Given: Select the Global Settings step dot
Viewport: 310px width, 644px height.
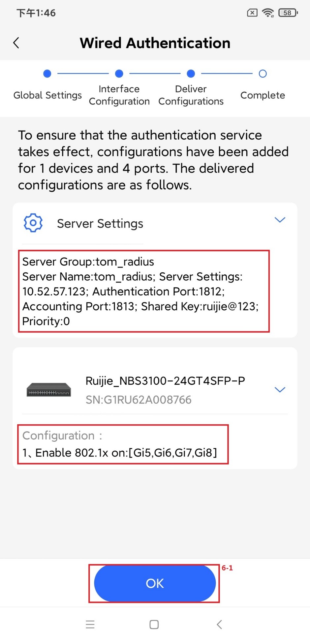Looking at the screenshot, I should pos(47,74).
